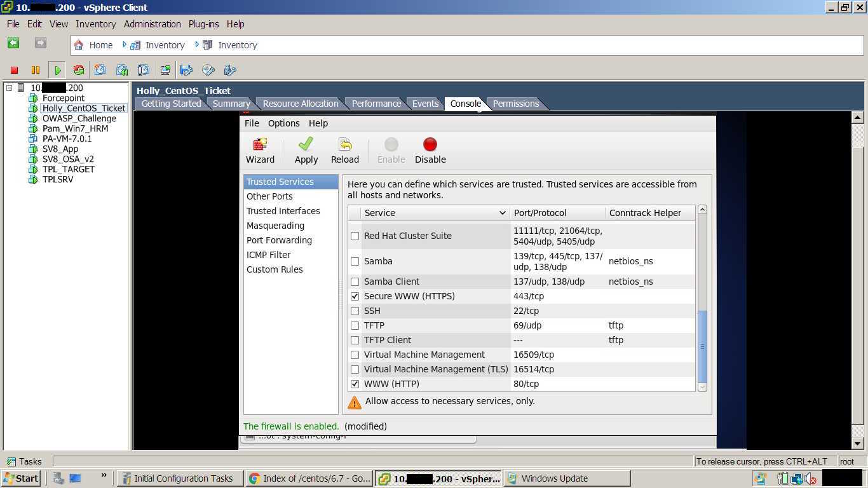868x488 pixels.
Task: Select TPL_TARGET in inventory tree
Action: click(x=68, y=169)
